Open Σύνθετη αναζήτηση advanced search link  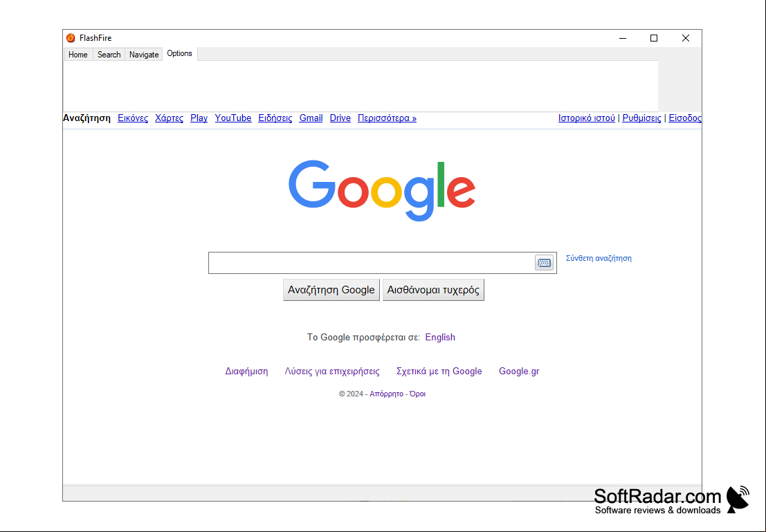tap(599, 259)
